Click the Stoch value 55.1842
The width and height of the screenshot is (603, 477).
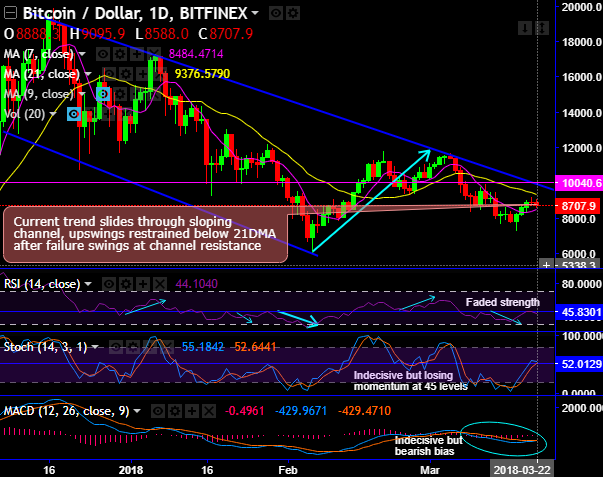point(203,347)
